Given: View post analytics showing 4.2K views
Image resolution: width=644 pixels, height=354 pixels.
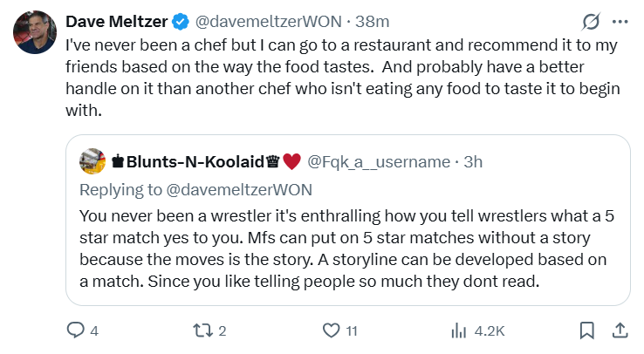Looking at the screenshot, I should click(x=457, y=330).
